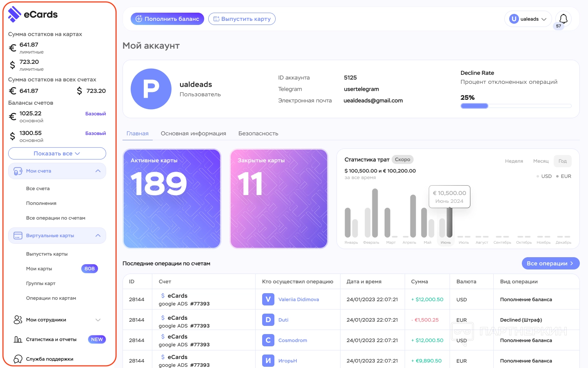Click the Статистика и отчеты chart icon

pos(18,339)
